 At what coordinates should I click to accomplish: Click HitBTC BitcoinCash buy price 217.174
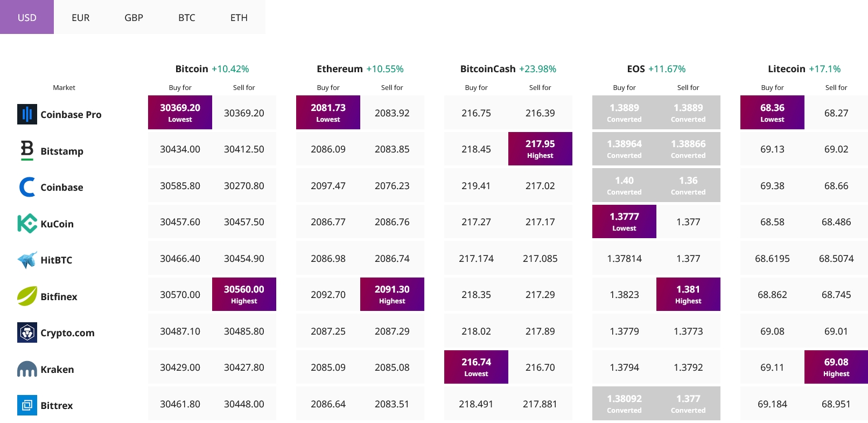476,258
